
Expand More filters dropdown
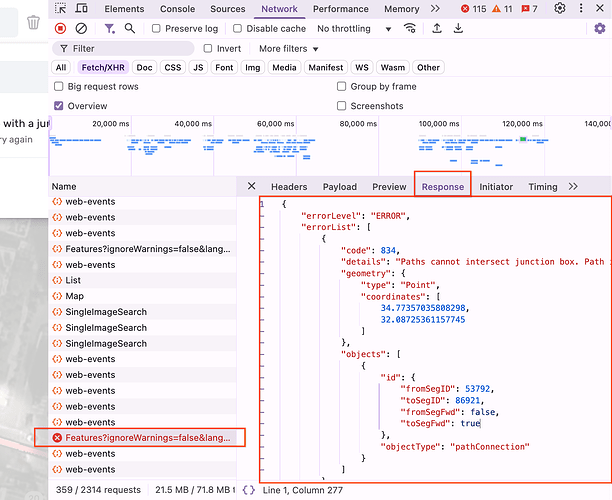pos(289,49)
